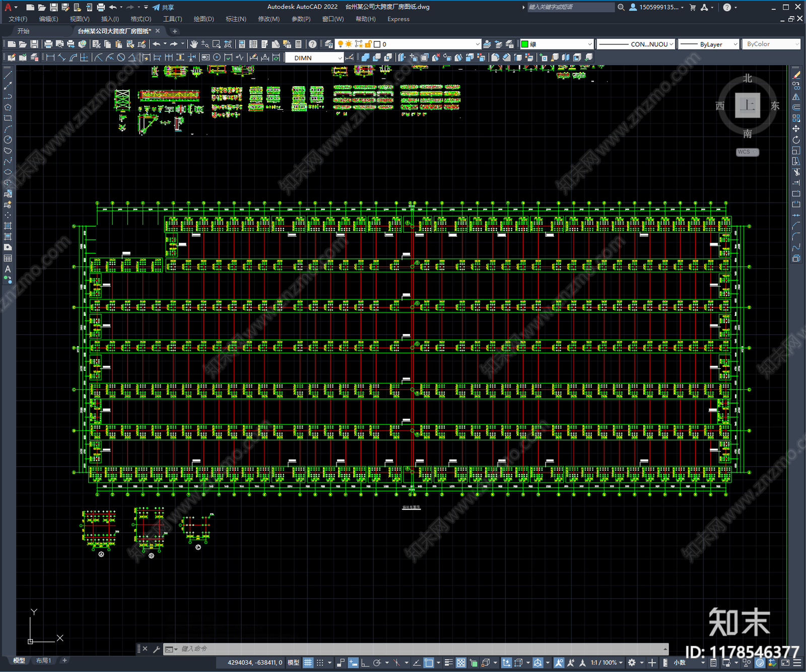
Task: Click the Autodesk App Store cart icon
Action: click(693, 7)
